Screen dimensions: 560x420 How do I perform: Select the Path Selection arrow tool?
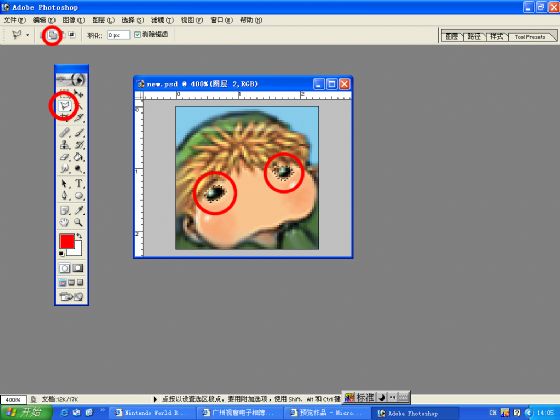point(65,184)
